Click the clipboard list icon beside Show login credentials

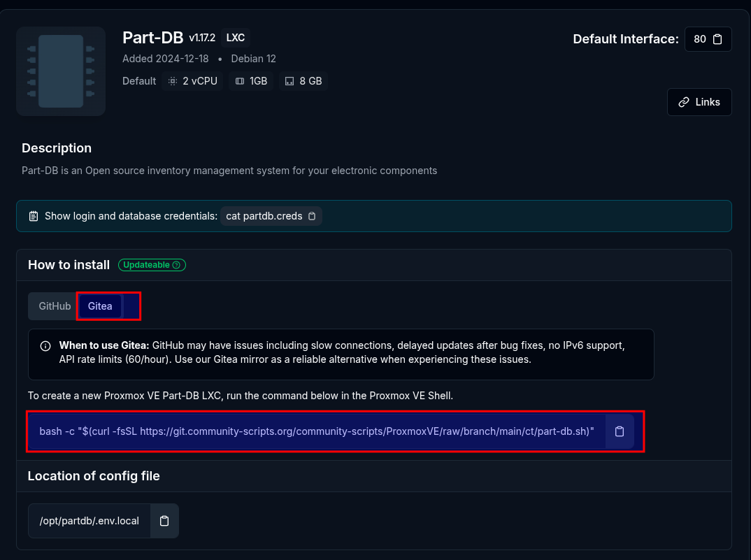34,216
